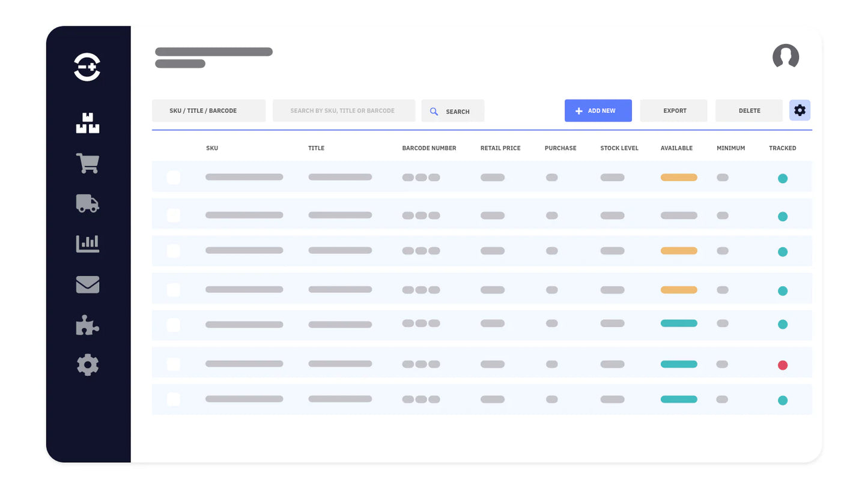Check the fourth row's selection checkbox

pyautogui.click(x=173, y=289)
